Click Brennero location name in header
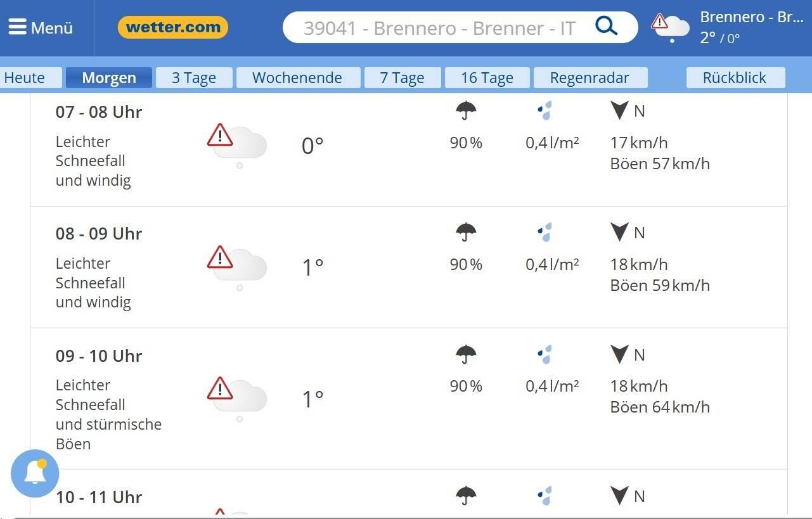The image size is (812, 519). pyautogui.click(x=751, y=17)
